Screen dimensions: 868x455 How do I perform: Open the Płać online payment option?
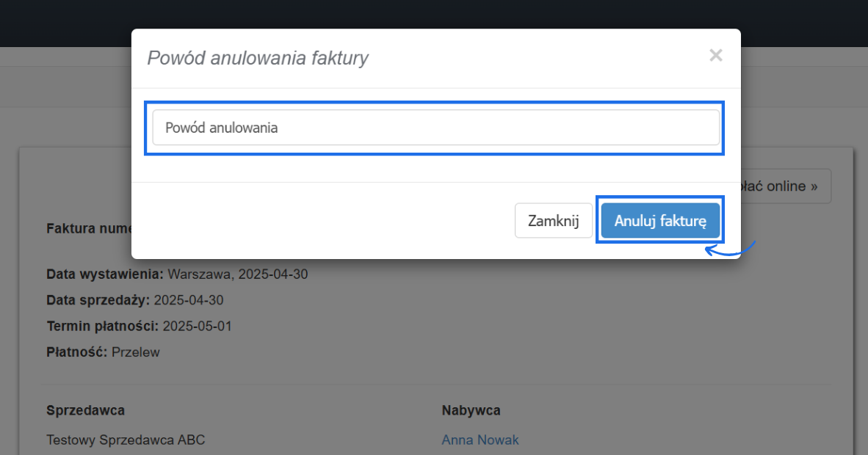pyautogui.click(x=787, y=186)
